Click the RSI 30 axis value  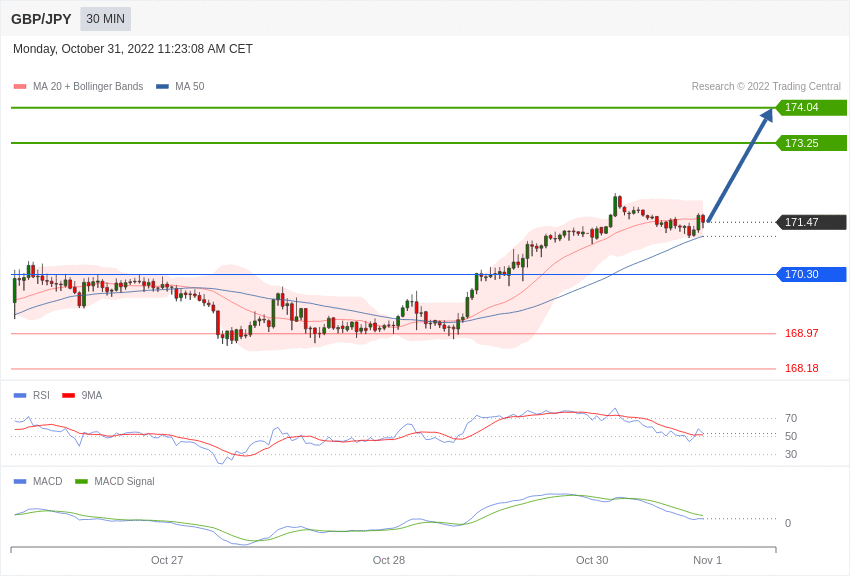(x=791, y=454)
